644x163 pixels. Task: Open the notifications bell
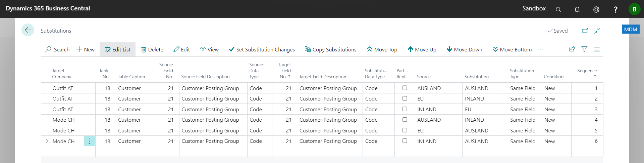click(x=577, y=9)
